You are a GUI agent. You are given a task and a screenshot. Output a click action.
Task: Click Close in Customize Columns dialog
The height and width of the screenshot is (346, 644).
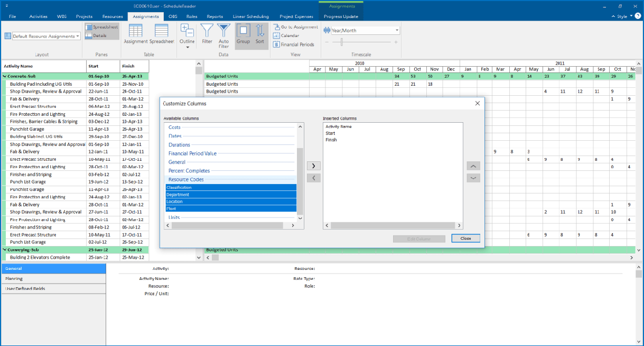465,239
